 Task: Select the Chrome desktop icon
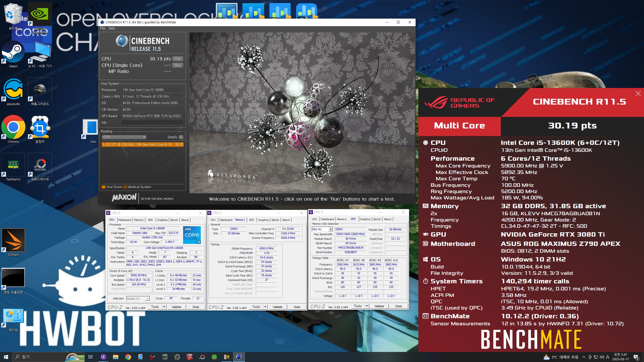pos(13,130)
